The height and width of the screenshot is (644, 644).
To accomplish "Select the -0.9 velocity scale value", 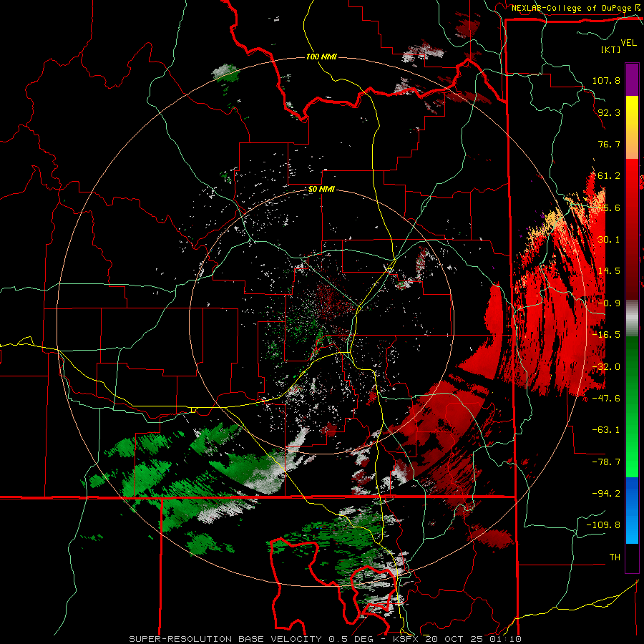I will 609,303.
